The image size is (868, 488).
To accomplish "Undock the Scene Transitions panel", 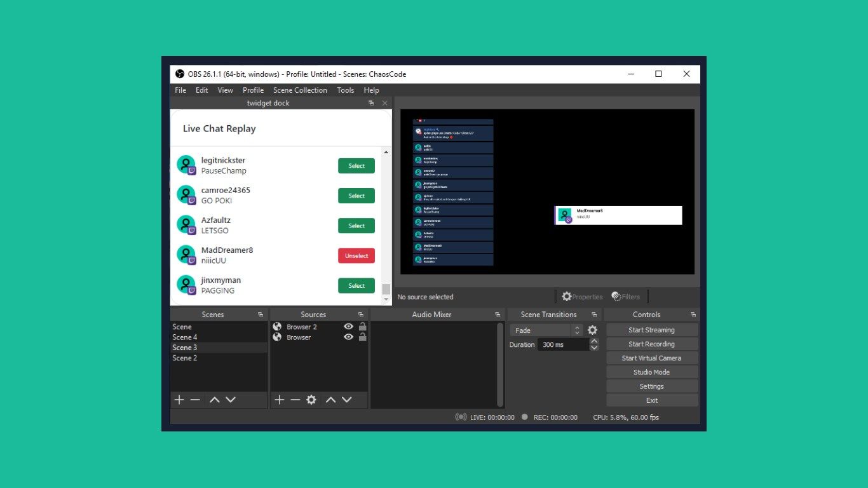I will [594, 315].
